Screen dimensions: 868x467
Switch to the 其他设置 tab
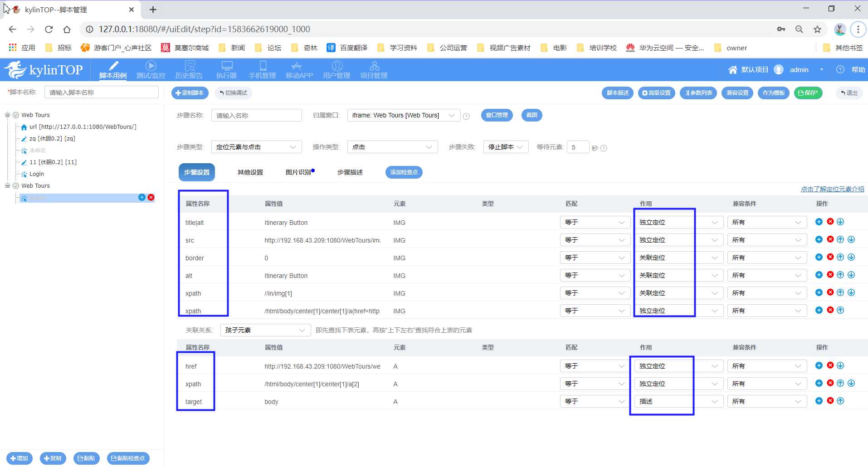tap(250, 172)
